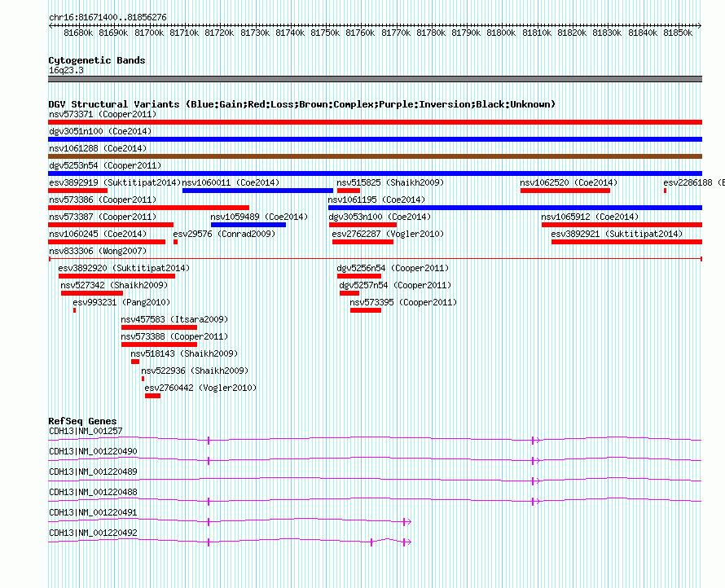This screenshot has width=725, height=588.
Task: Click the dgv5257n54 (Cooper2011) label
Action: (395, 285)
